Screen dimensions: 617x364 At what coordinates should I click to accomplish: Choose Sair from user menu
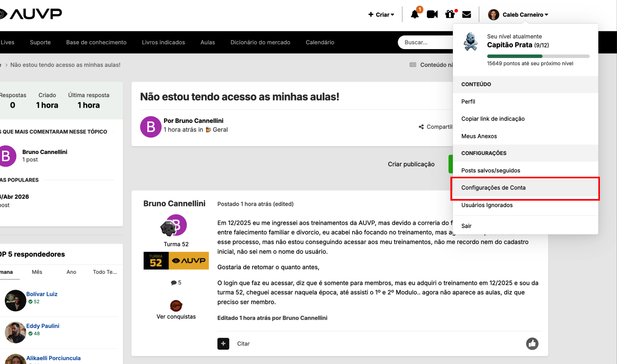(x=466, y=226)
